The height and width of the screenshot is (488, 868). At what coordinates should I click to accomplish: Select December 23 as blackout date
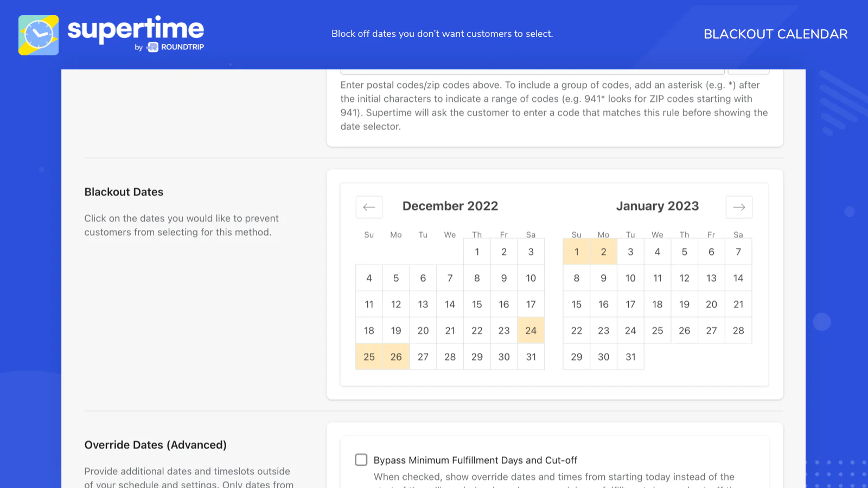pyautogui.click(x=504, y=330)
